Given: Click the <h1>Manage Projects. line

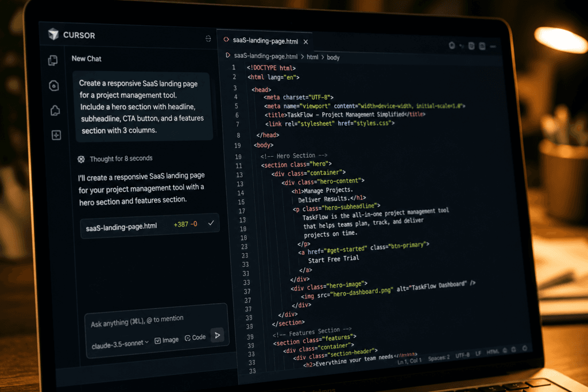Looking at the screenshot, I should click(x=322, y=191).
